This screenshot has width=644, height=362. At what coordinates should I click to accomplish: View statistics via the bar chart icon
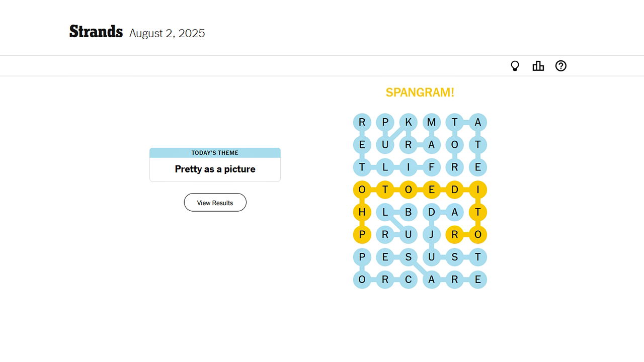tap(538, 65)
